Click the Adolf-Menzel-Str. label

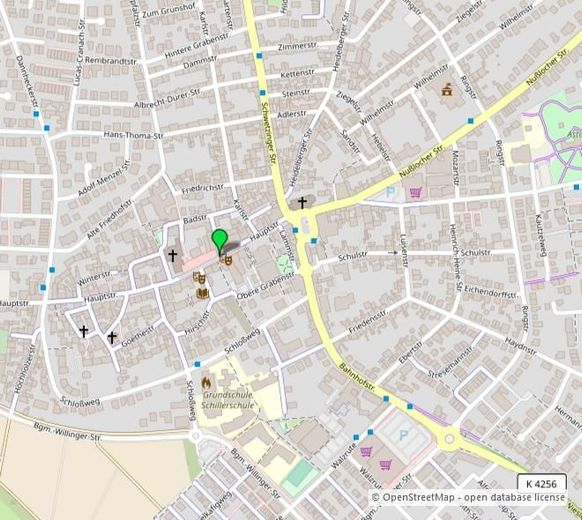(x=104, y=177)
